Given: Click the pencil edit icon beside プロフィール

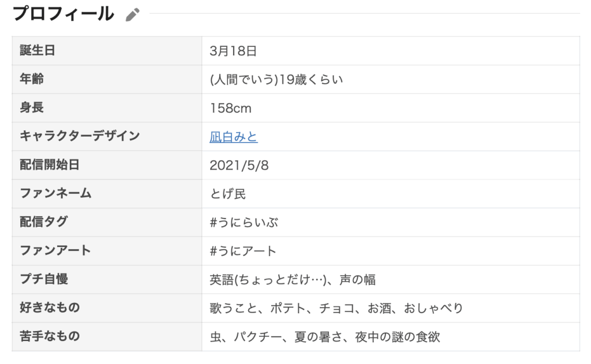Looking at the screenshot, I should coord(133,15).
